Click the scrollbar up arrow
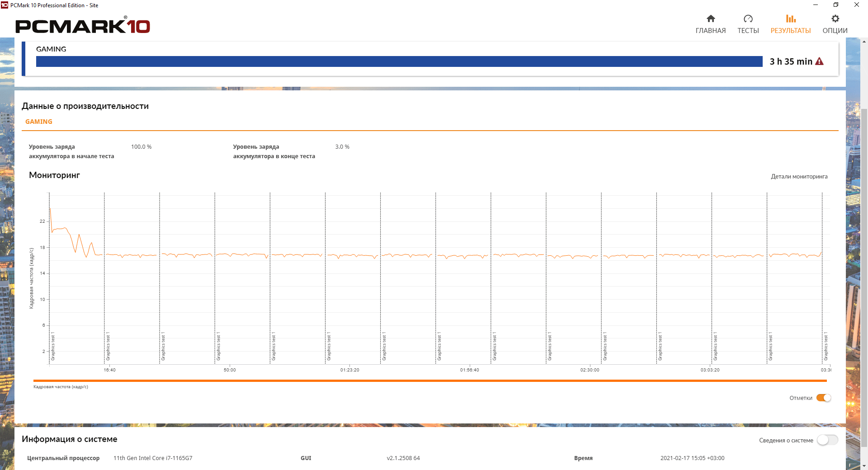 pyautogui.click(x=864, y=42)
